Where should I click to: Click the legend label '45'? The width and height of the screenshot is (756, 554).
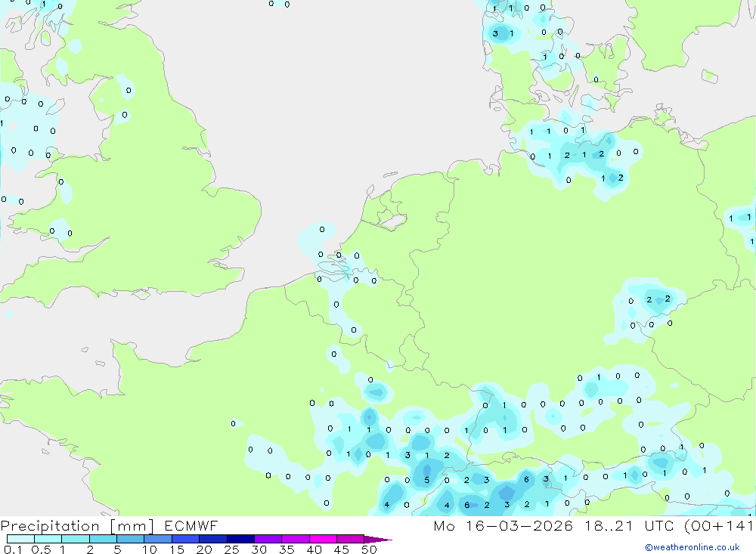[x=342, y=549]
